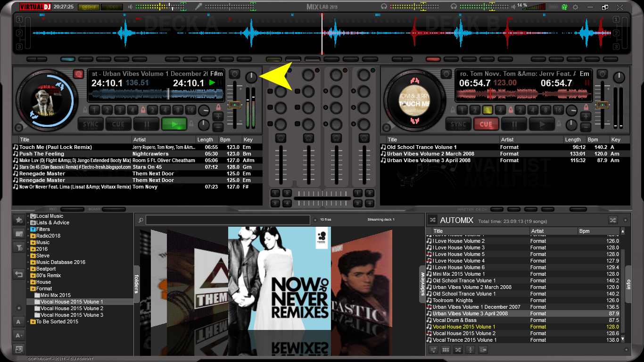Collapse the Format folder
The width and height of the screenshot is (644, 362).
click(28, 289)
